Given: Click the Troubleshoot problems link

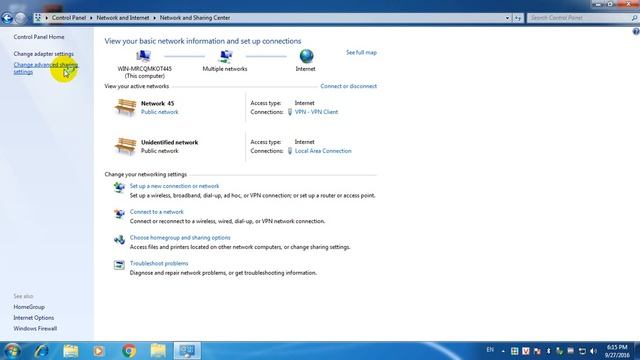Looking at the screenshot, I should [x=159, y=263].
